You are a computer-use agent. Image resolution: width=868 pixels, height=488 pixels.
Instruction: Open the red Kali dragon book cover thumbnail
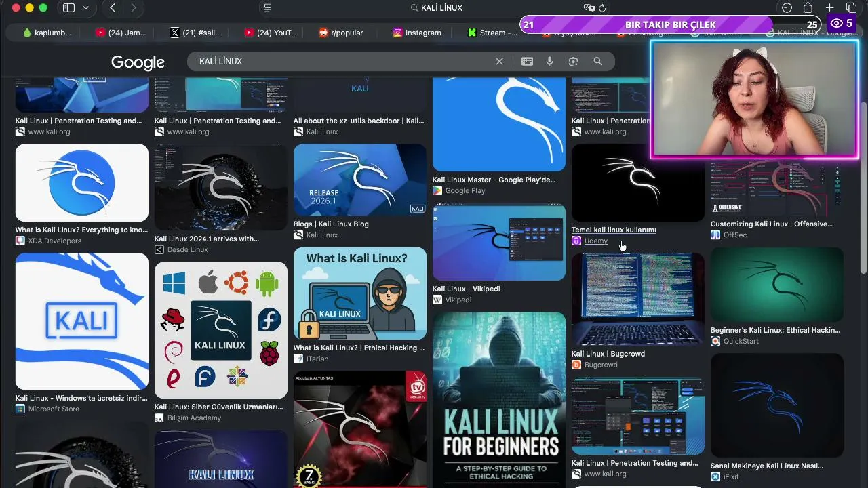(360, 429)
